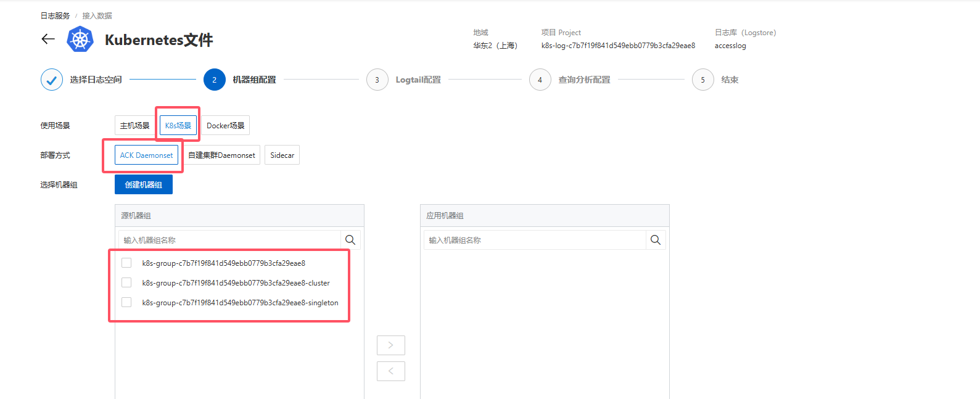Click the Kubernetes文件 page title
This screenshot has width=980, height=399.
tap(159, 40)
